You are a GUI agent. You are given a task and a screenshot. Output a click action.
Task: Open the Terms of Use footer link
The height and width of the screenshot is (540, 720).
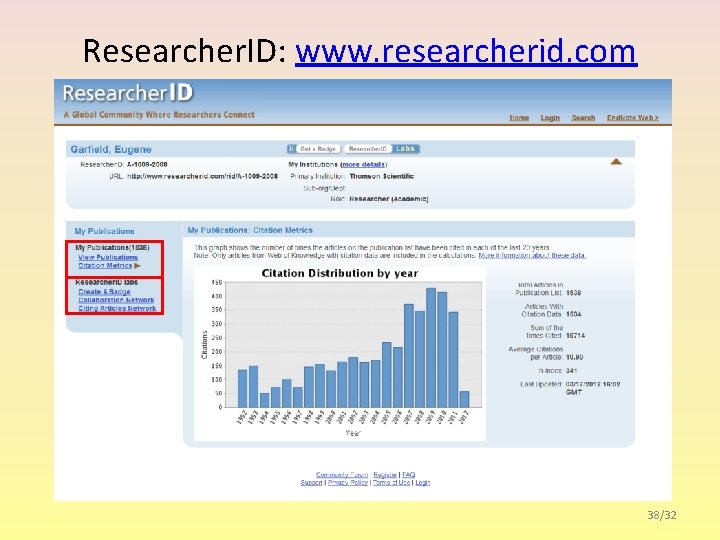[391, 483]
